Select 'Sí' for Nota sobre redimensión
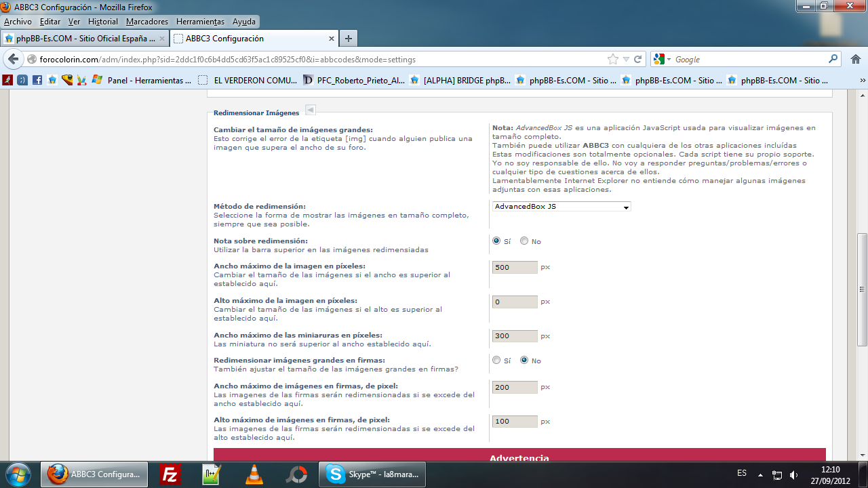868x488 pixels. (496, 241)
